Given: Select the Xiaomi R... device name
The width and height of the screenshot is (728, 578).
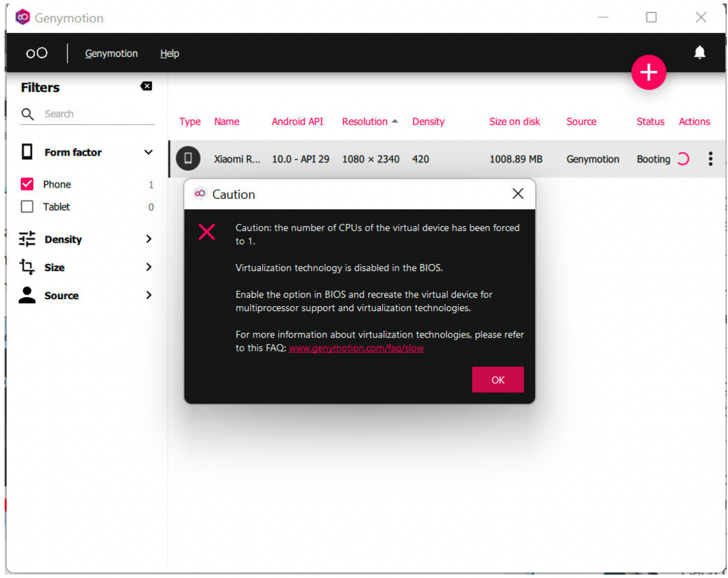Looking at the screenshot, I should [x=237, y=159].
